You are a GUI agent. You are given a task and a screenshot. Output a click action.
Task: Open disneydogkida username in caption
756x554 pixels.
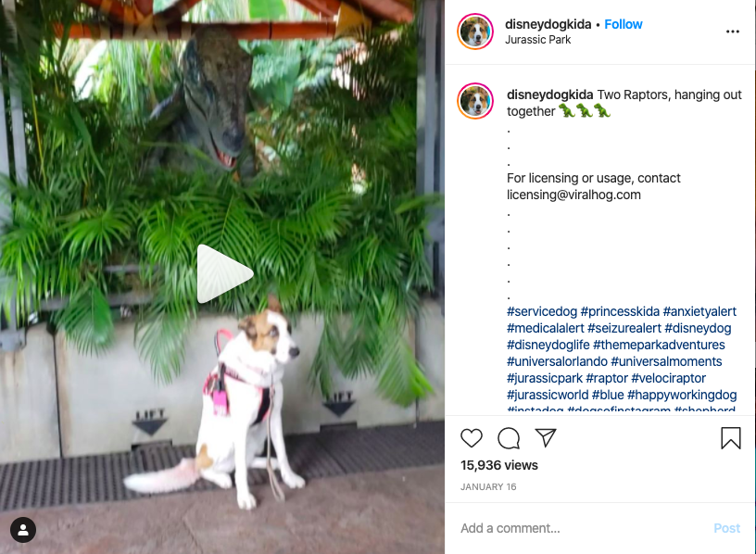549,94
